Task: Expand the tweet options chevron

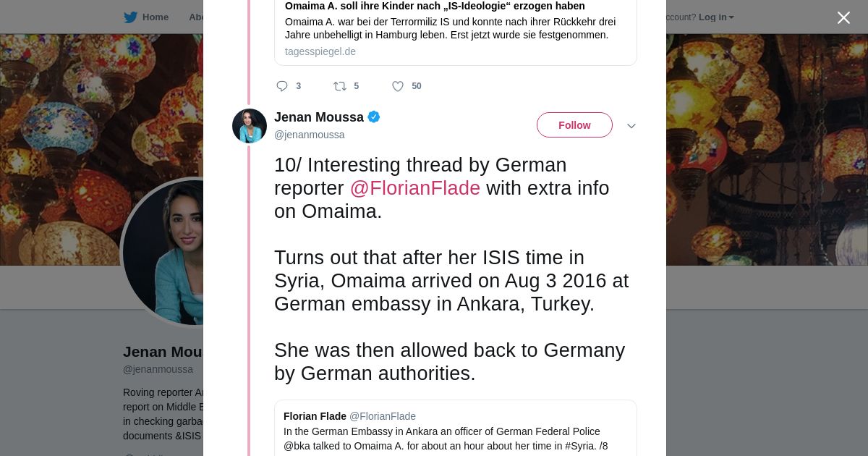Action: pyautogui.click(x=631, y=126)
